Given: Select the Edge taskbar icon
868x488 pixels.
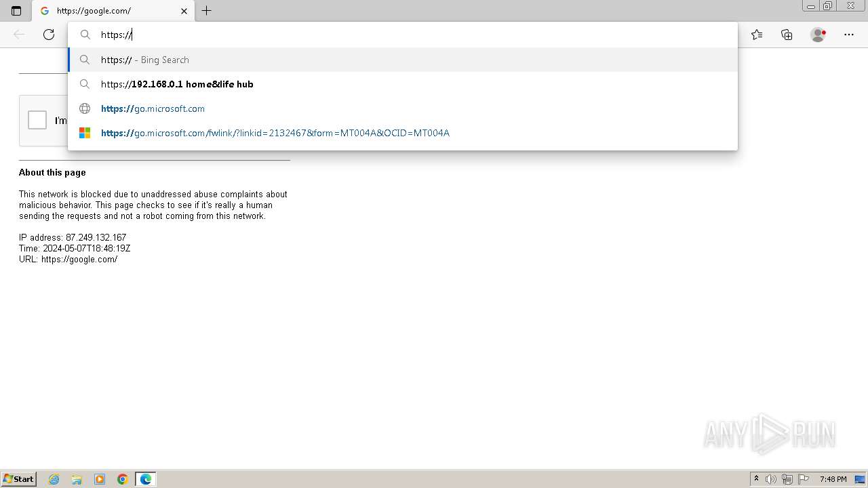Looking at the screenshot, I should coord(146,479).
